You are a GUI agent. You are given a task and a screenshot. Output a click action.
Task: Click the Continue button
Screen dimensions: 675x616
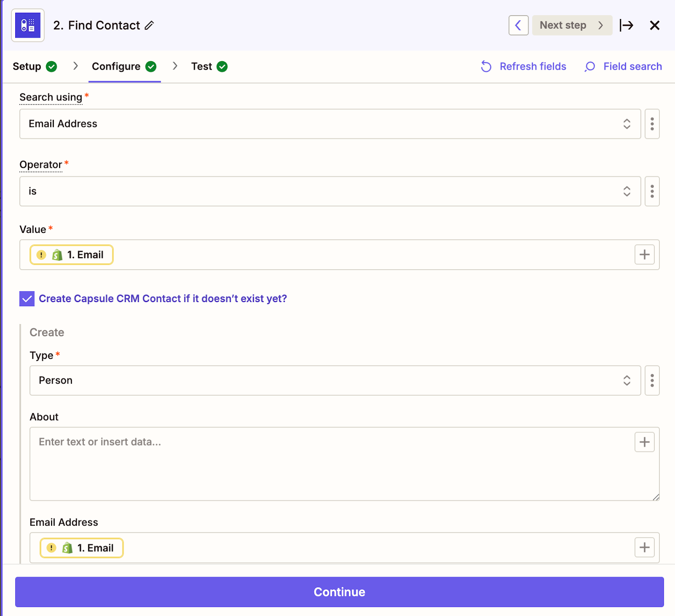coord(340,592)
